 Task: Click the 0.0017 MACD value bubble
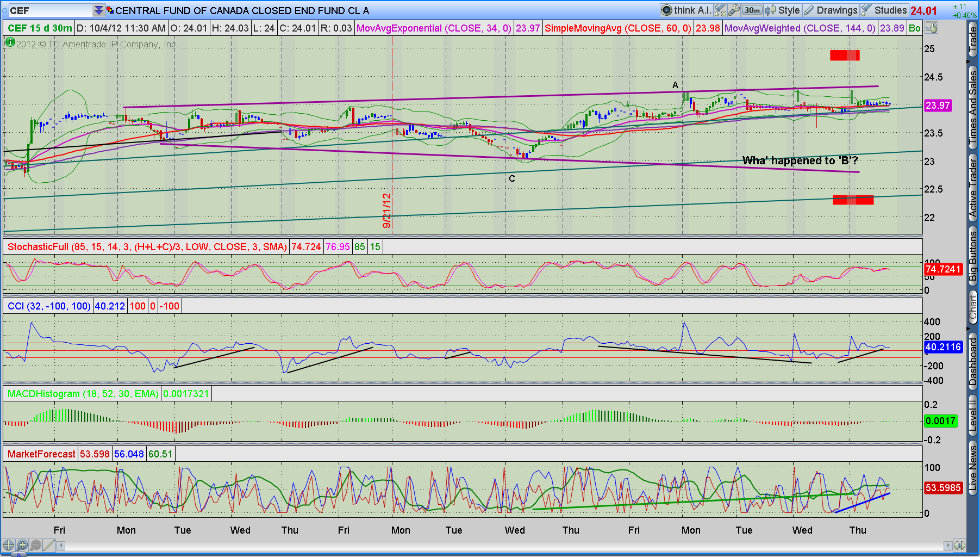[x=940, y=421]
